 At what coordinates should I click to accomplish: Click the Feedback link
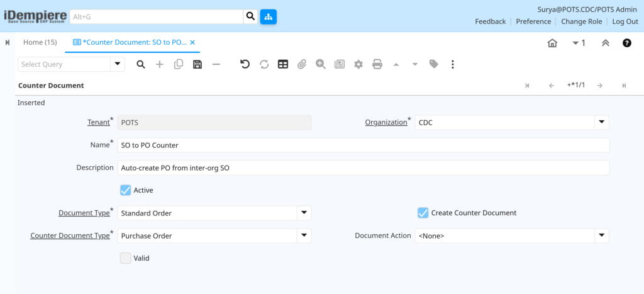[491, 21]
